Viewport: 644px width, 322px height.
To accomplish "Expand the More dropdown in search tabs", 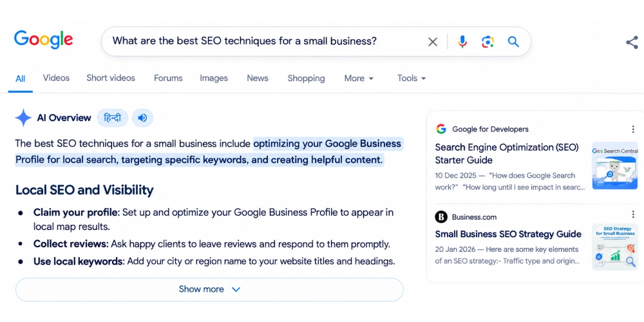I will (359, 78).
